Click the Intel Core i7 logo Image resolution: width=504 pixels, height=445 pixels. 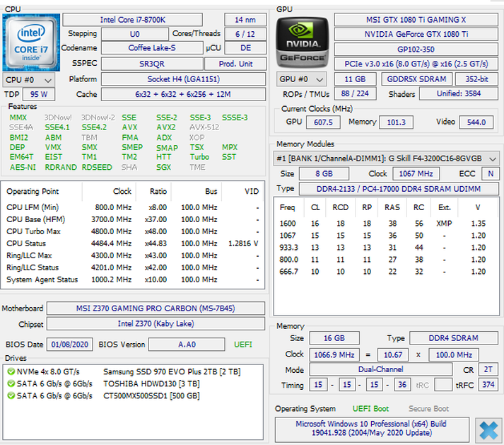(31, 42)
